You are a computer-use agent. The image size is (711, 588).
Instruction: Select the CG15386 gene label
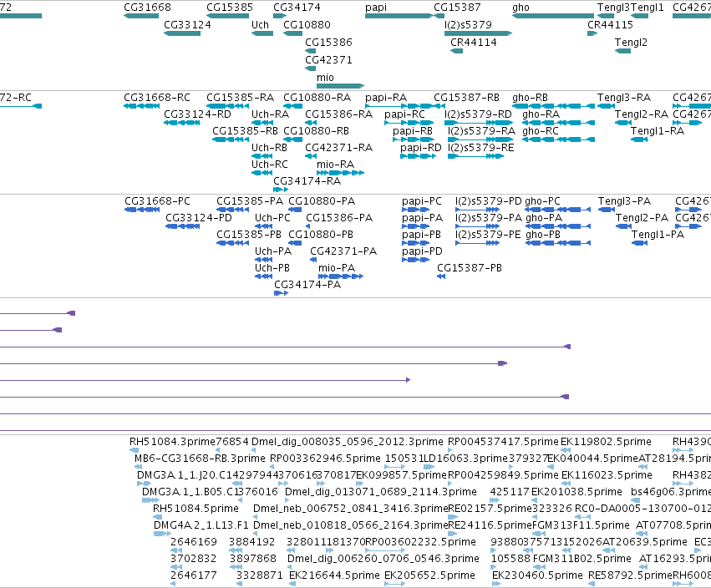(328, 43)
